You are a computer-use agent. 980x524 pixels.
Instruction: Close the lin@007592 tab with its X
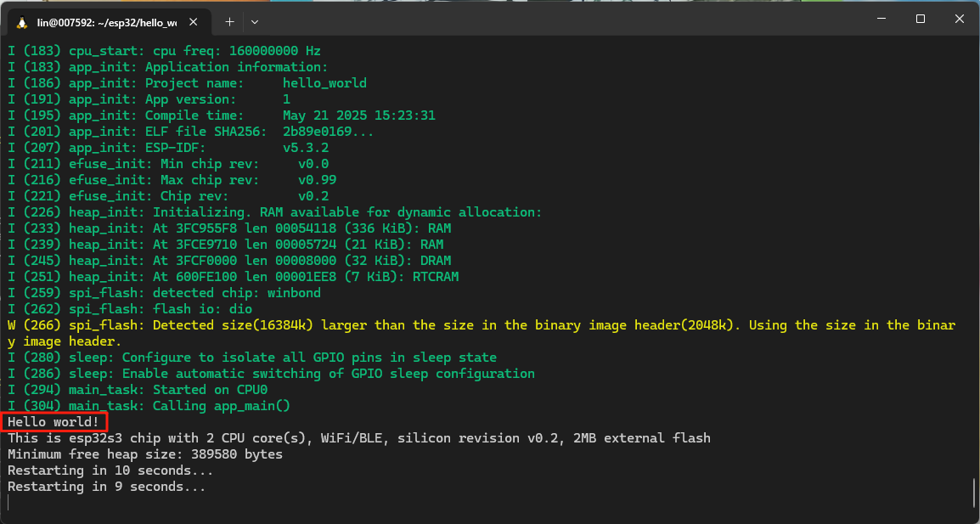click(191, 21)
